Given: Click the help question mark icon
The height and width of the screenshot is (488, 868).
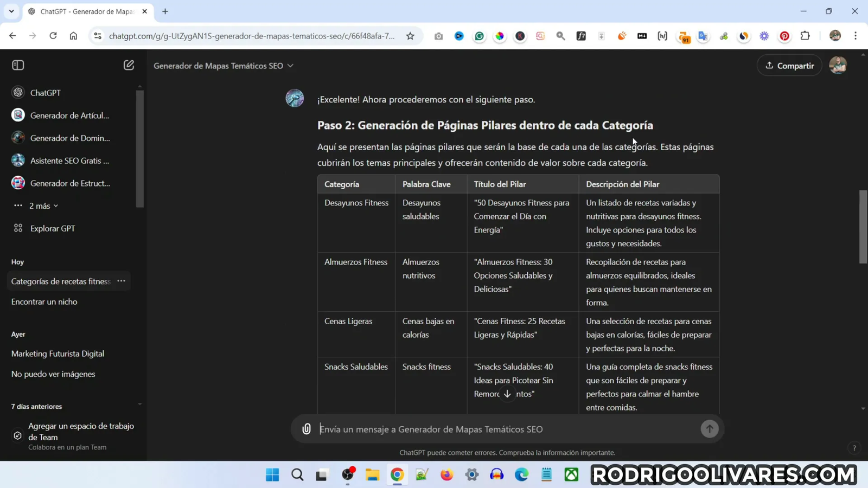Looking at the screenshot, I should point(854,448).
